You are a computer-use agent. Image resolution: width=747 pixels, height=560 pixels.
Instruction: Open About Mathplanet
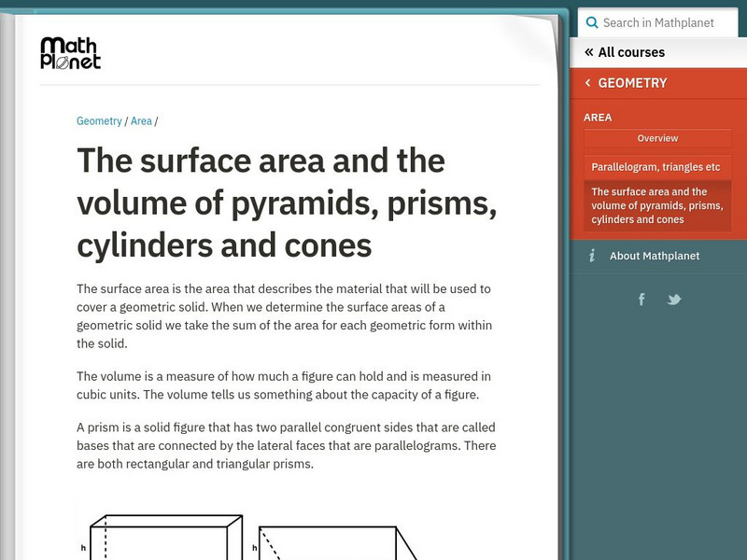click(655, 256)
